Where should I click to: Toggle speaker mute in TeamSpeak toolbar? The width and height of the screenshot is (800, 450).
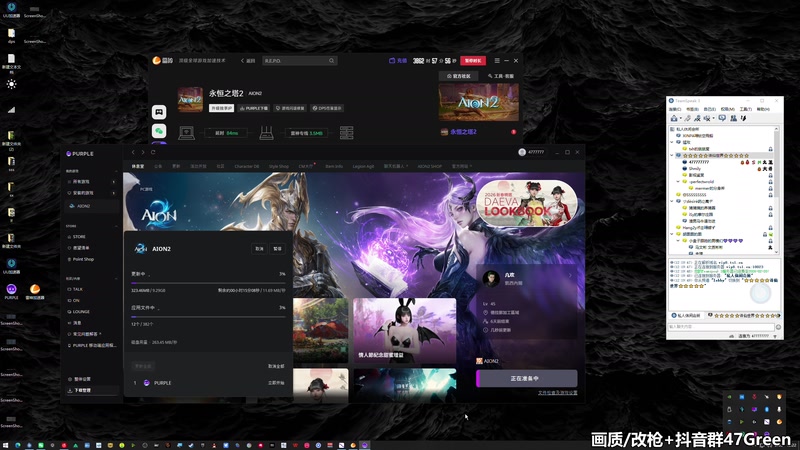[x=707, y=118]
